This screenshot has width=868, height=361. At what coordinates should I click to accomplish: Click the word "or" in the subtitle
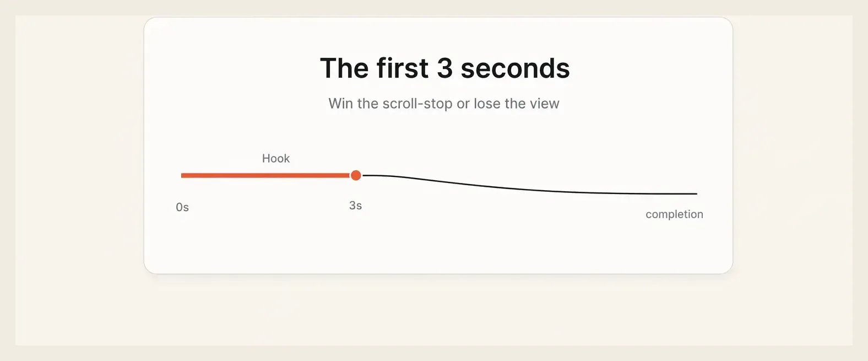tap(463, 104)
